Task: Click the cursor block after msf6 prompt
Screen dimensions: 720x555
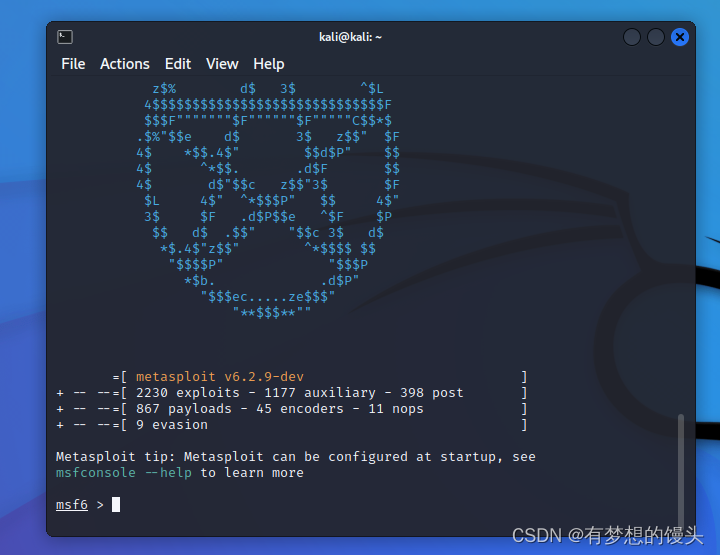Action: click(x=116, y=505)
